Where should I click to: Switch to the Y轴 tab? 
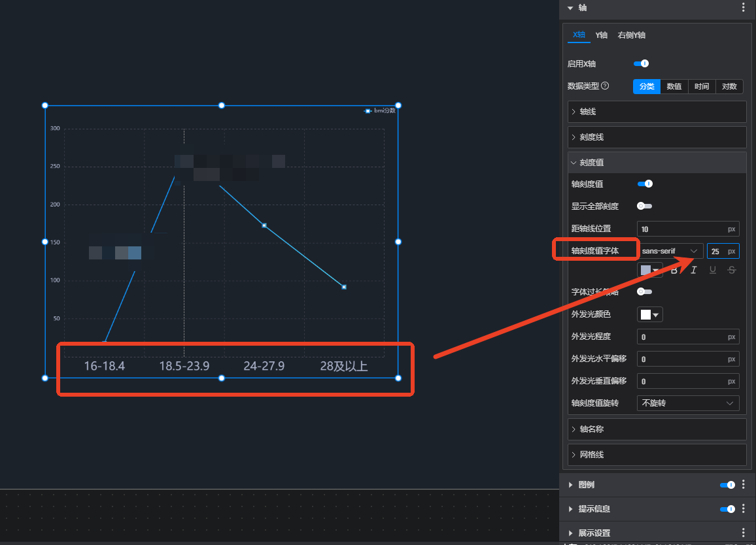(601, 35)
